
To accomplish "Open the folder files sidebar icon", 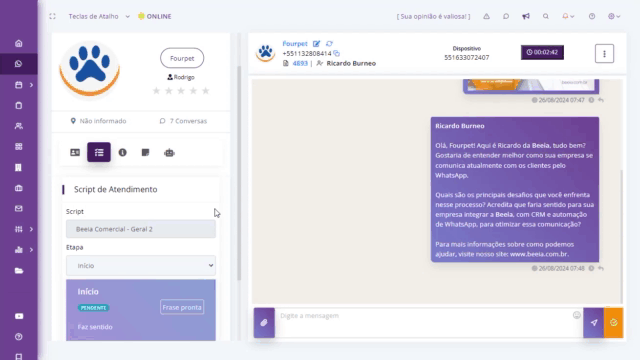I will coord(19,271).
